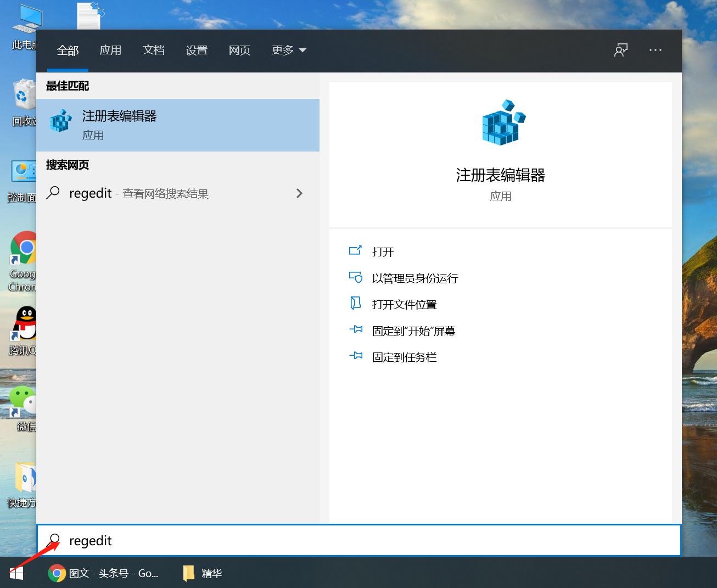Select 固定到任务栏 option

404,357
